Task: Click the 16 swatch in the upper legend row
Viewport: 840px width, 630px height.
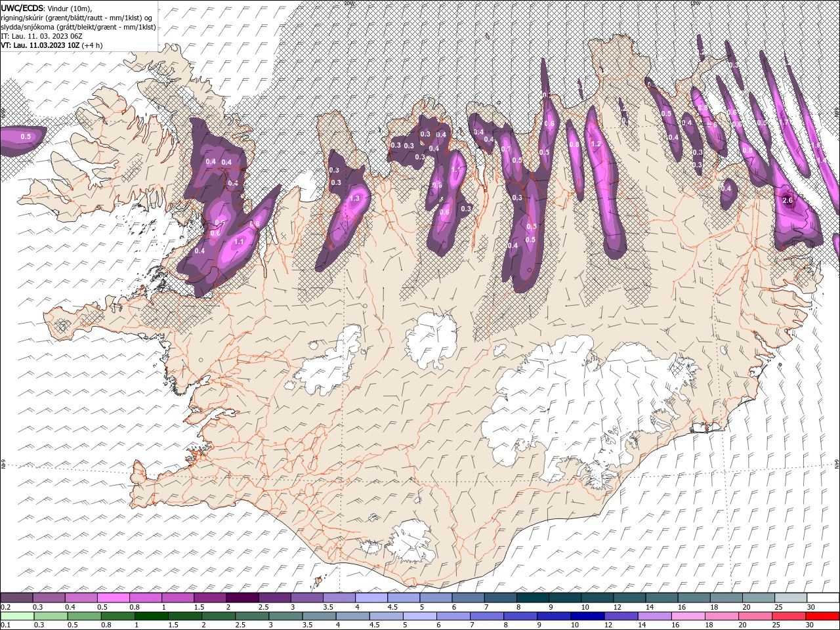Action: coord(694,598)
